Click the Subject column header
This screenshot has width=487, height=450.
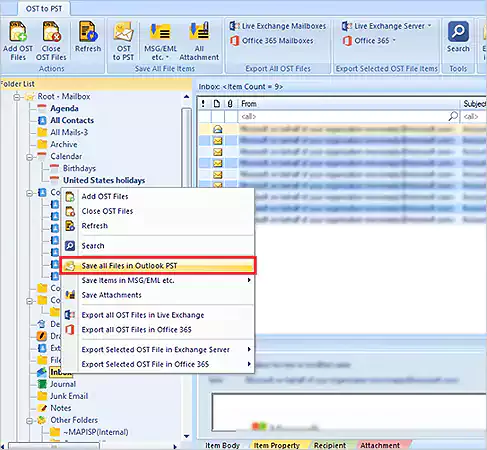coord(474,104)
